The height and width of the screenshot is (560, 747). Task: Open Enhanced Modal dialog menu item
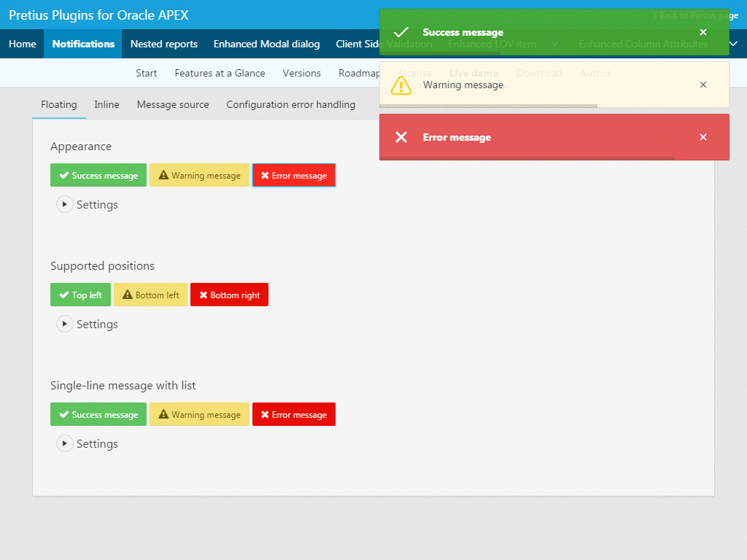[x=266, y=44]
